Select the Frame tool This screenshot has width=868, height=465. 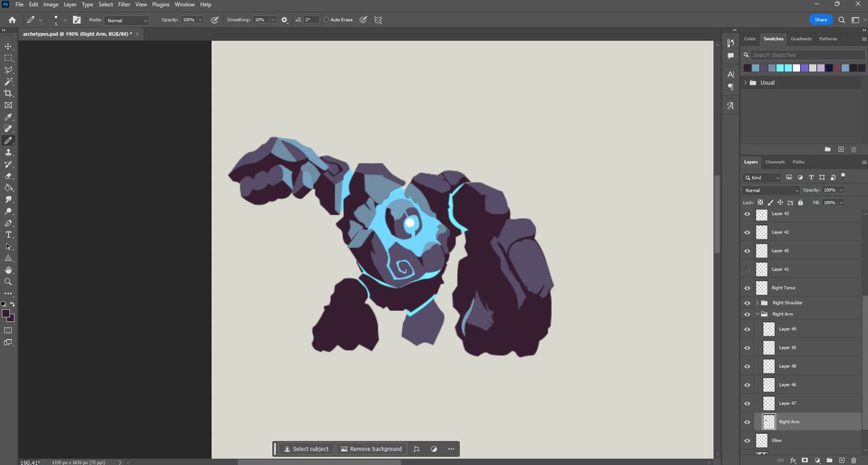[x=9, y=105]
